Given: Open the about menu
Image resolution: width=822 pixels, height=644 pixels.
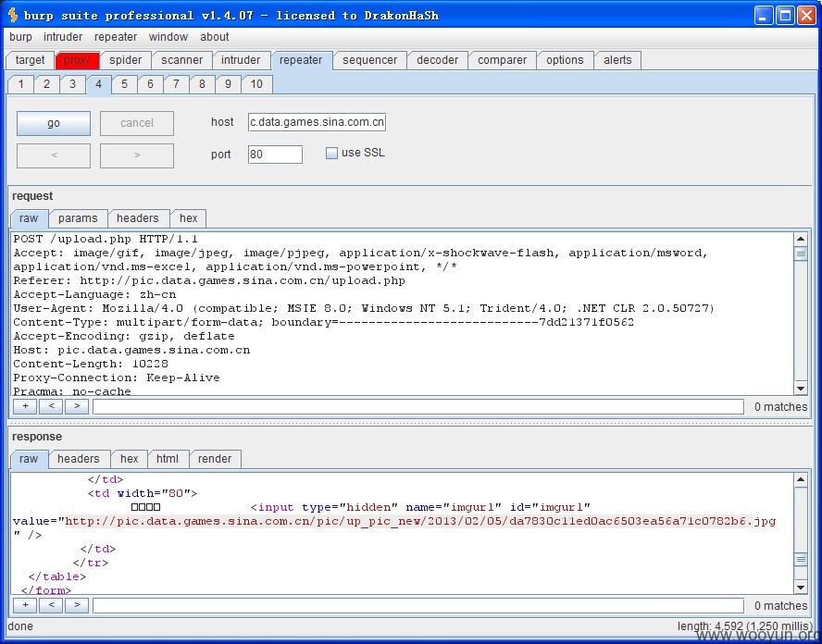Looking at the screenshot, I should (215, 37).
